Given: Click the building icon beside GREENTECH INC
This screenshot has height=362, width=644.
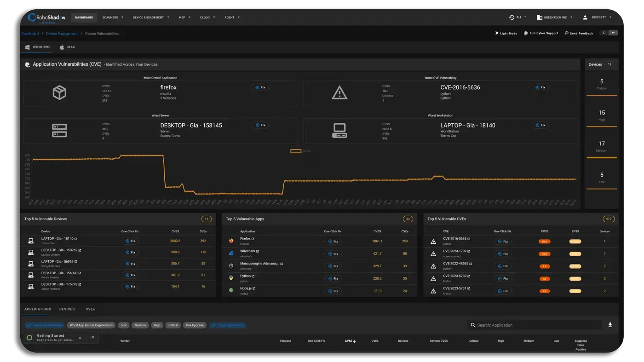Looking at the screenshot, I should (540, 17).
